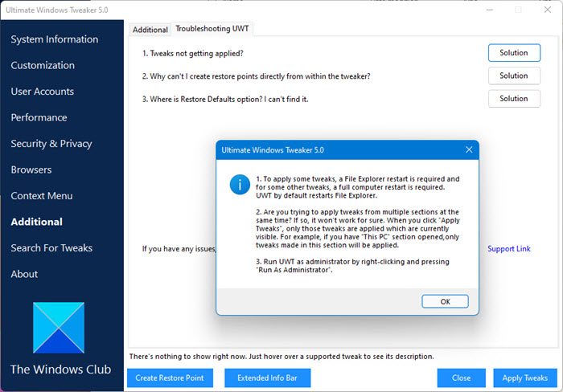563x392 pixels.
Task: Close the Ultimate Windows Tweaker message dialog
Action: 469,149
